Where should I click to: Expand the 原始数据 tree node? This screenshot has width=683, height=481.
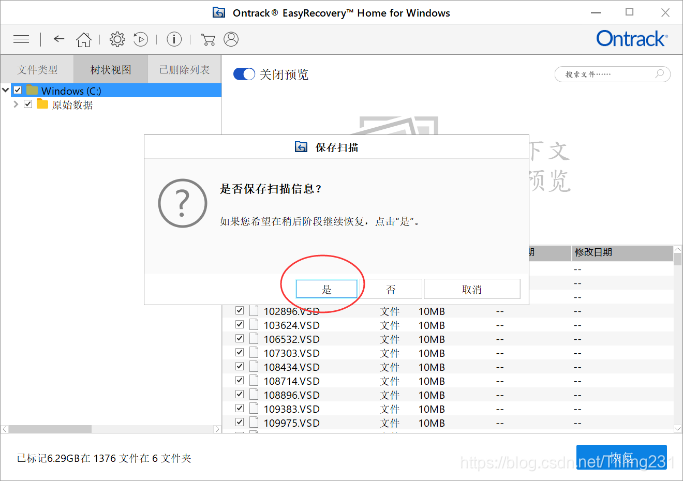click(x=16, y=104)
